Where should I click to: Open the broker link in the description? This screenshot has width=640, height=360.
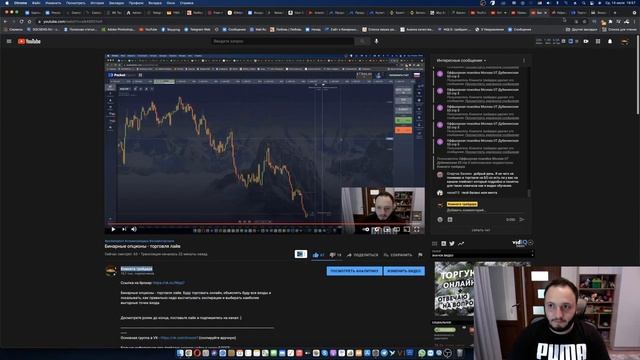coord(169,282)
